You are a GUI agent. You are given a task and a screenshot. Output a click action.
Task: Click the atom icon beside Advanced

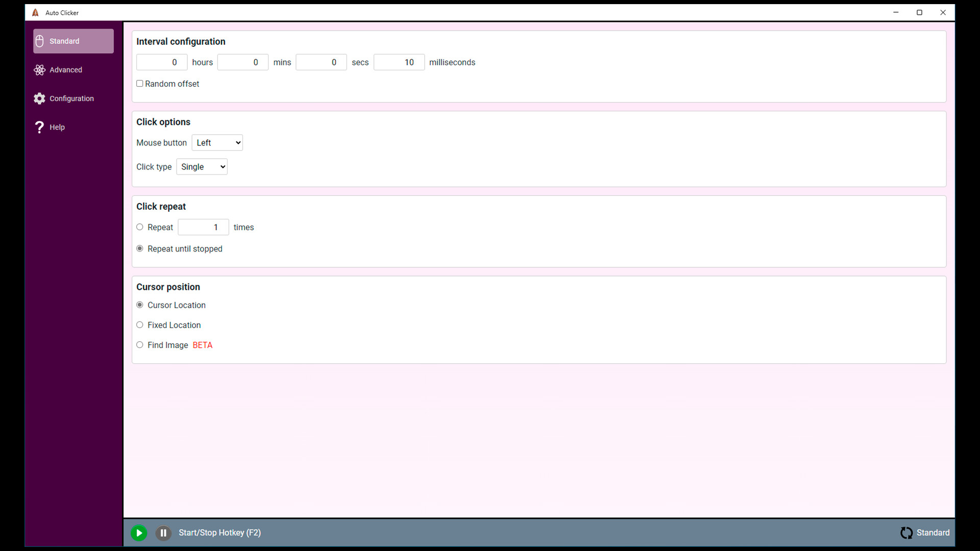[39, 70]
